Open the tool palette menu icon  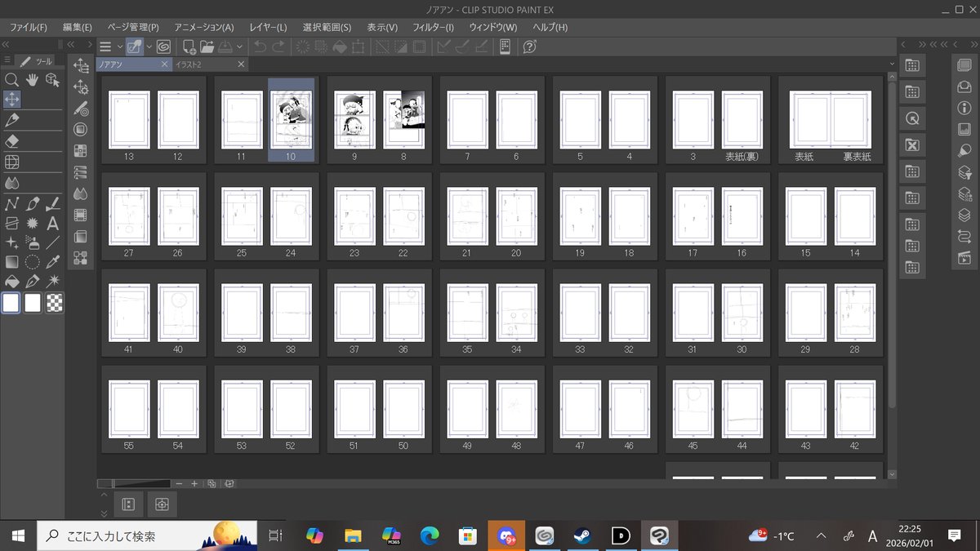tap(7, 60)
